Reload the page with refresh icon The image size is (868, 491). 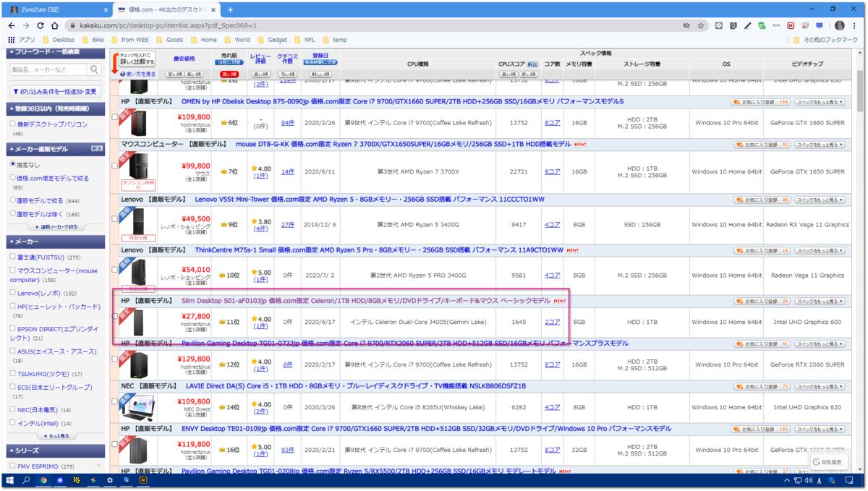[41, 25]
